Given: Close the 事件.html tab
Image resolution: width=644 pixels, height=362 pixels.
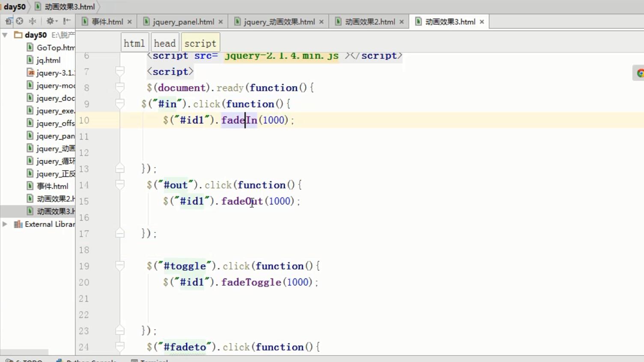Looking at the screenshot, I should (x=130, y=22).
